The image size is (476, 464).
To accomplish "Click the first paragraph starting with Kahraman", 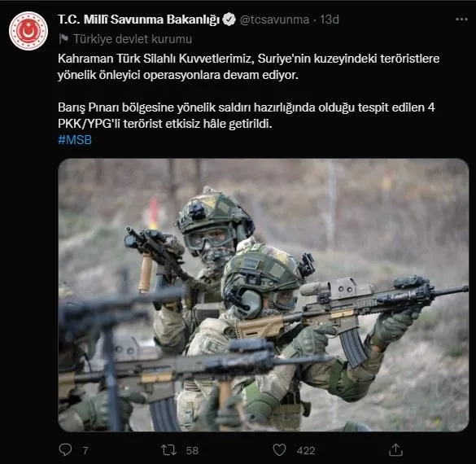I will pos(249,67).
